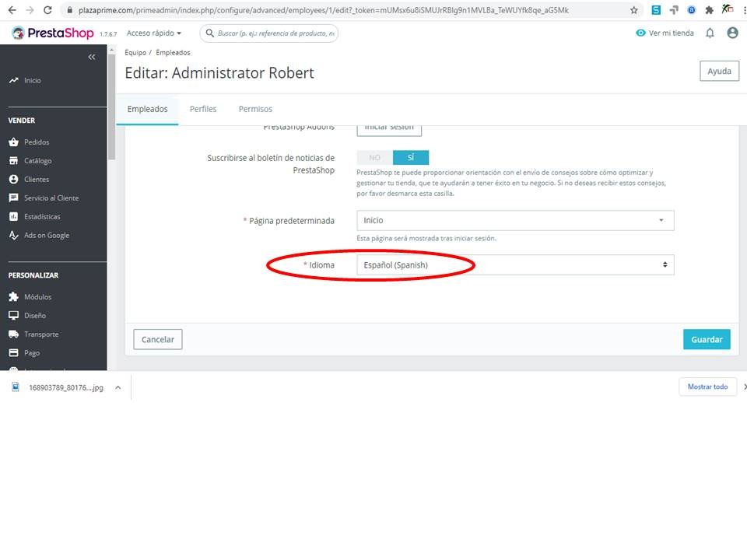747x560 pixels.
Task: Click the browser address bar URL
Action: click(324, 10)
